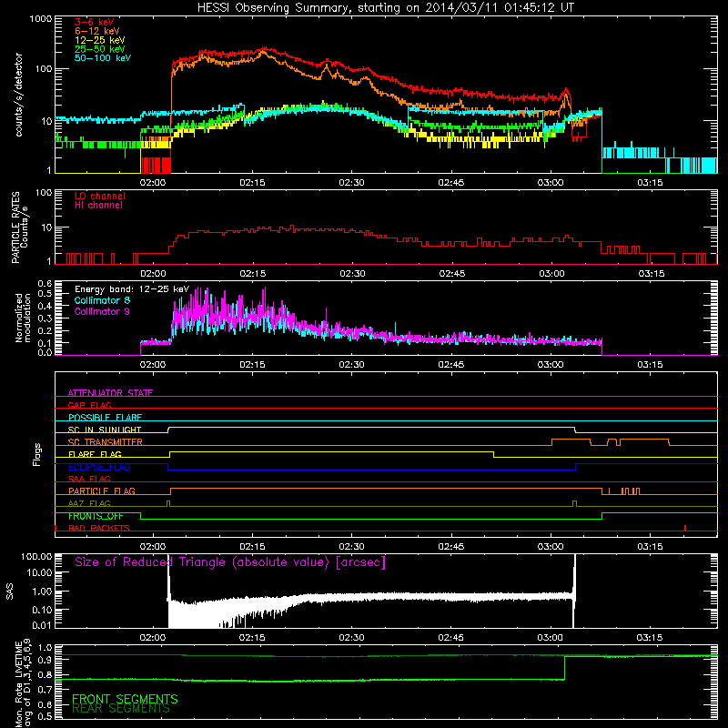
Task: Click the '100.00' tick in SAS panel
Action: tap(36, 556)
